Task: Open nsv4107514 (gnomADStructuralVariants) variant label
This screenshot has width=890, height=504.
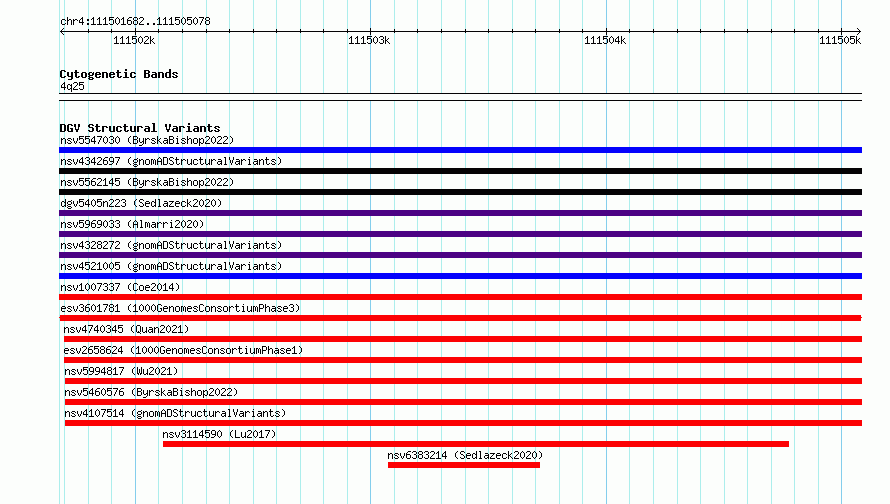Action: [175, 413]
